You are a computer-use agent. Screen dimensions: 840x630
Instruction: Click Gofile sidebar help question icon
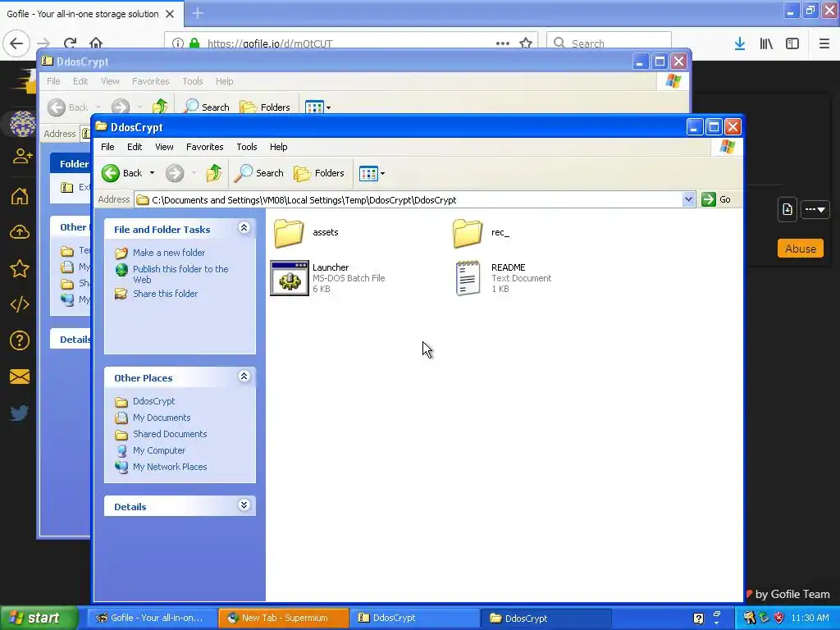[20, 340]
